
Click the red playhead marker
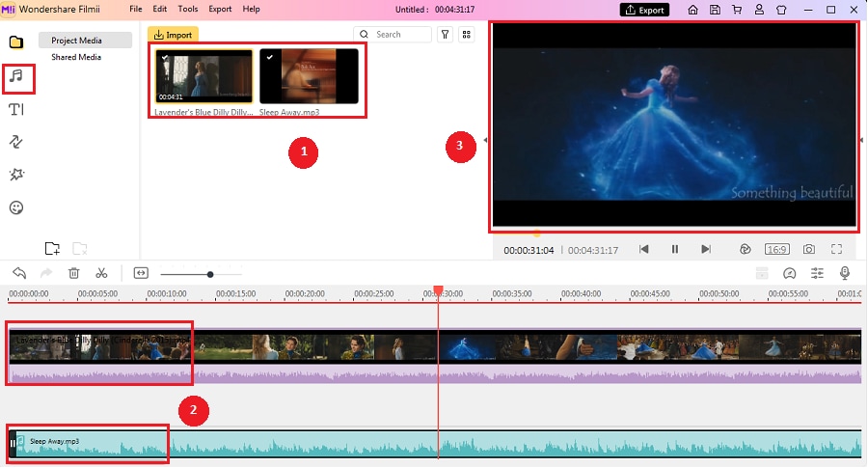(438, 290)
